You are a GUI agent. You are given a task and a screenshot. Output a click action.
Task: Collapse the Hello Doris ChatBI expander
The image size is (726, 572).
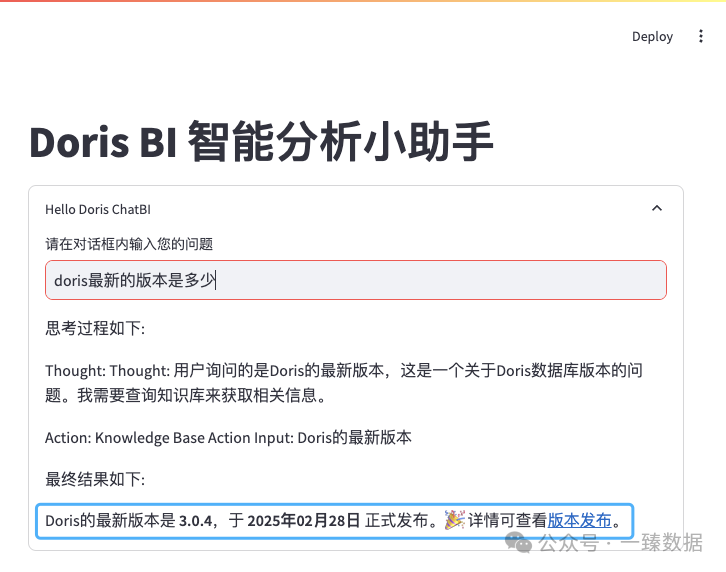tap(657, 208)
